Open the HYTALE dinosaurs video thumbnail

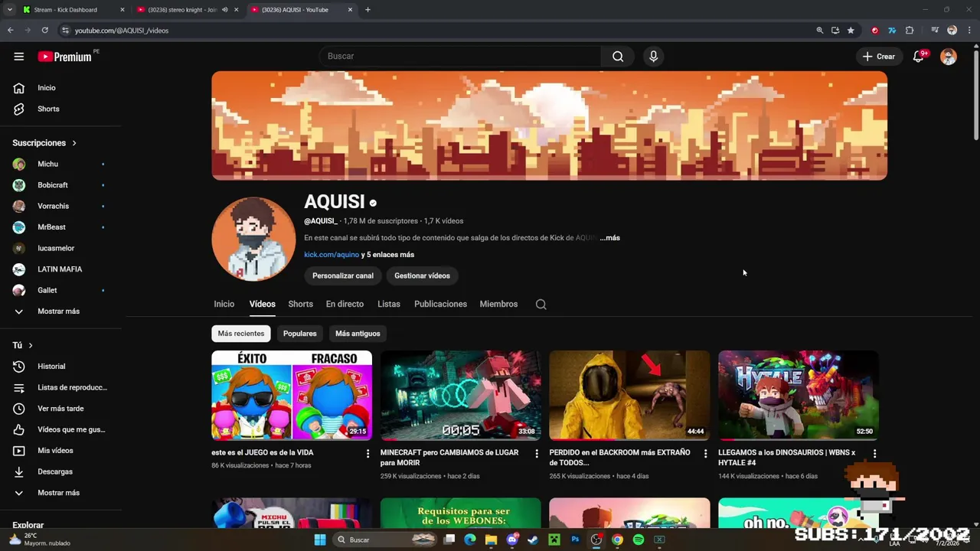[x=799, y=396]
